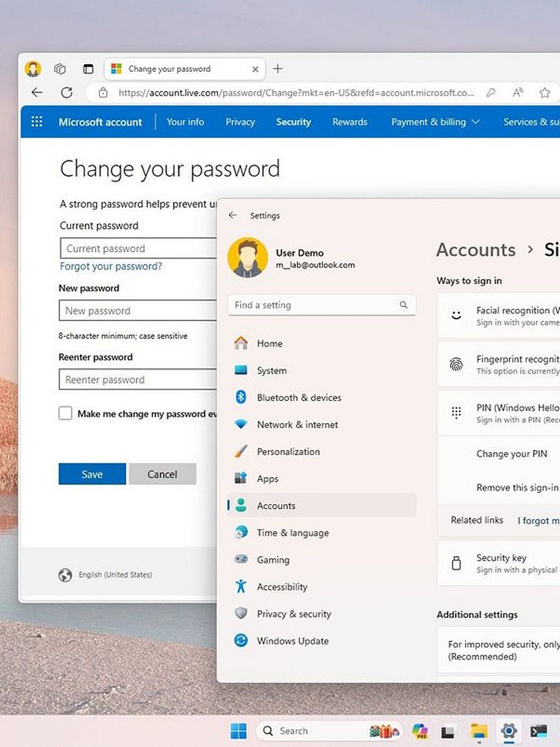Click the browser back arrow

37,92
